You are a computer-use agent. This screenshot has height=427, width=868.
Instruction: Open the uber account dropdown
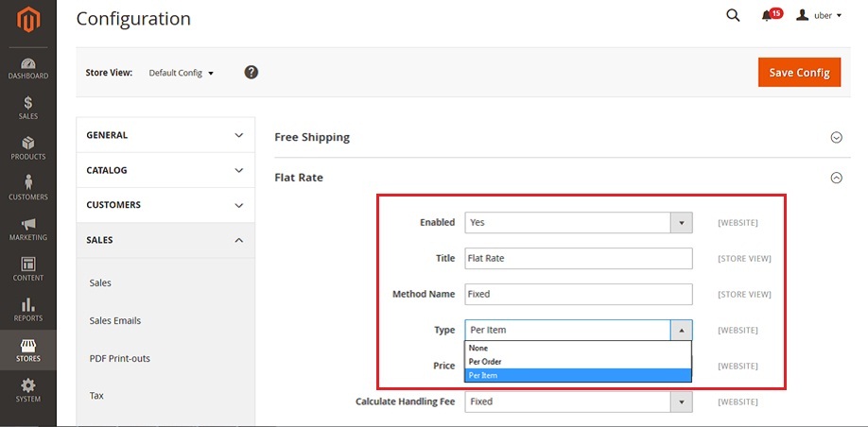[819, 15]
